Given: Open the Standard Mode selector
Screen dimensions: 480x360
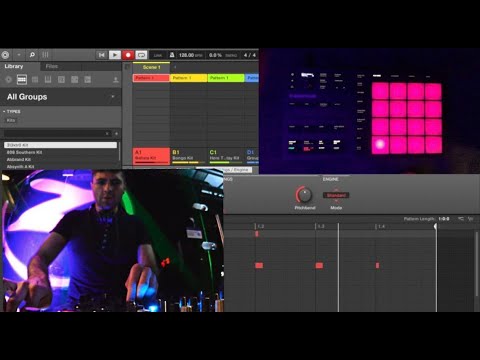Looking at the screenshot, I should click(x=336, y=195).
